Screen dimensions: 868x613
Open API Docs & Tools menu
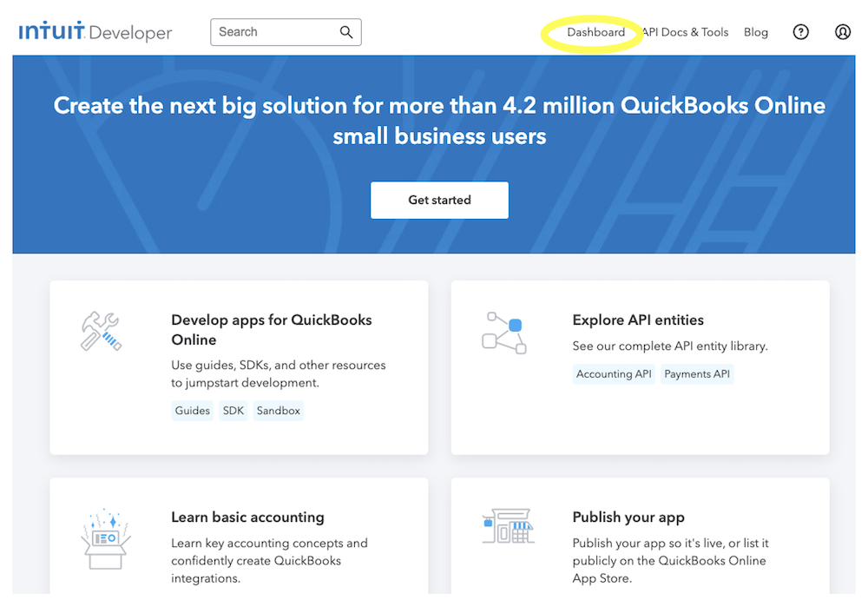686,32
